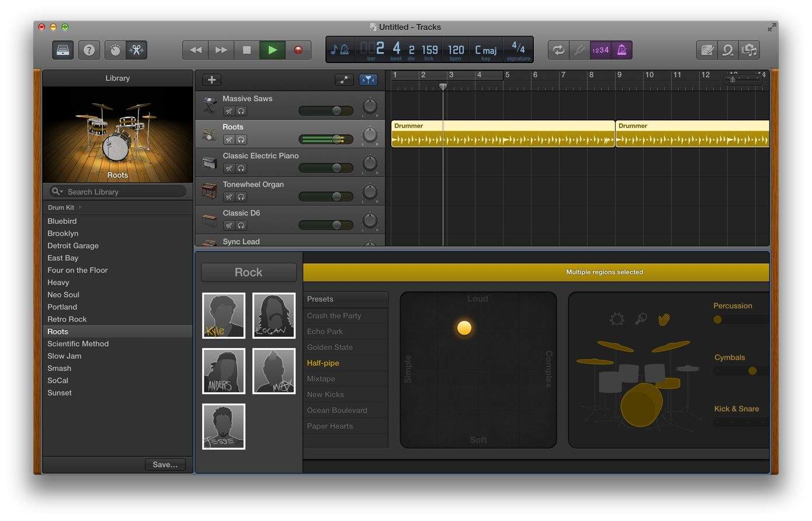Open the Rock genre selector
The width and height of the screenshot is (812, 521).
[x=248, y=272]
